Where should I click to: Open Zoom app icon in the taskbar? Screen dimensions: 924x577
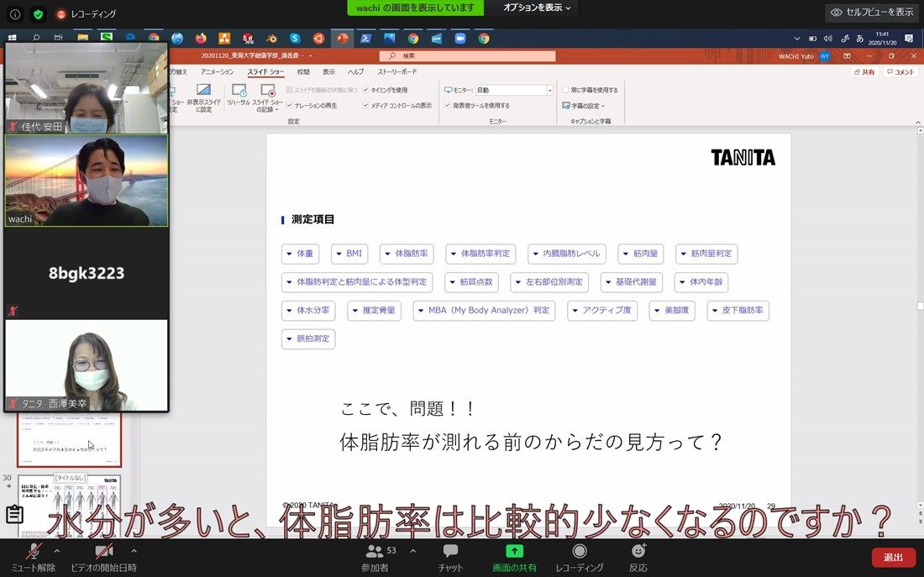(x=460, y=39)
